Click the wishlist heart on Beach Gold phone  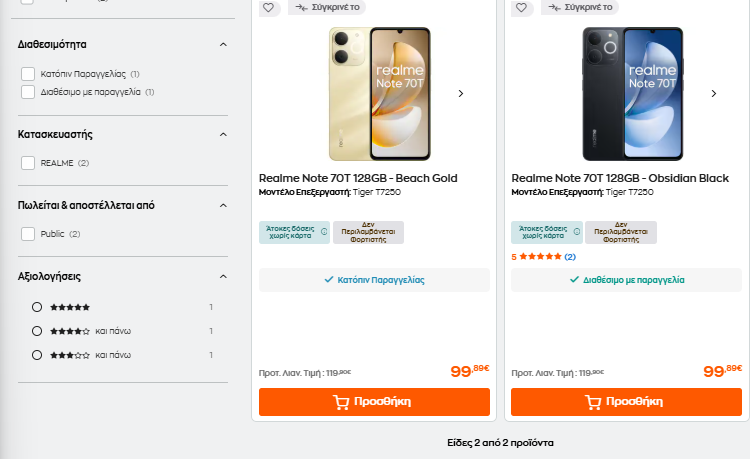(268, 7)
